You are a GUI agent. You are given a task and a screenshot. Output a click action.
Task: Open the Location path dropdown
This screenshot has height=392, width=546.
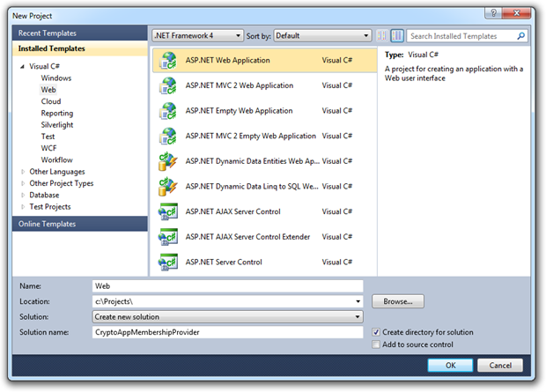click(x=358, y=301)
